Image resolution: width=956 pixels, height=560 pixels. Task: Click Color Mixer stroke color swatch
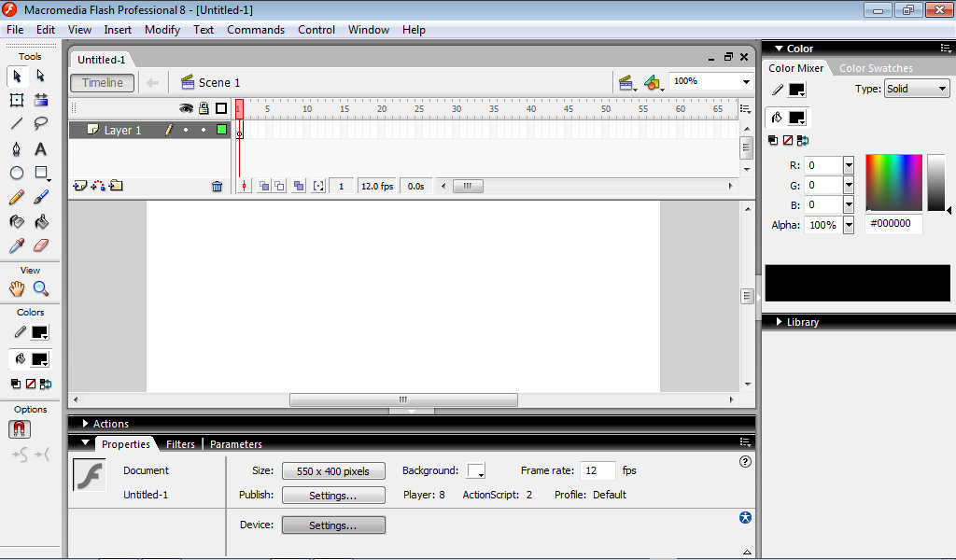(x=797, y=90)
